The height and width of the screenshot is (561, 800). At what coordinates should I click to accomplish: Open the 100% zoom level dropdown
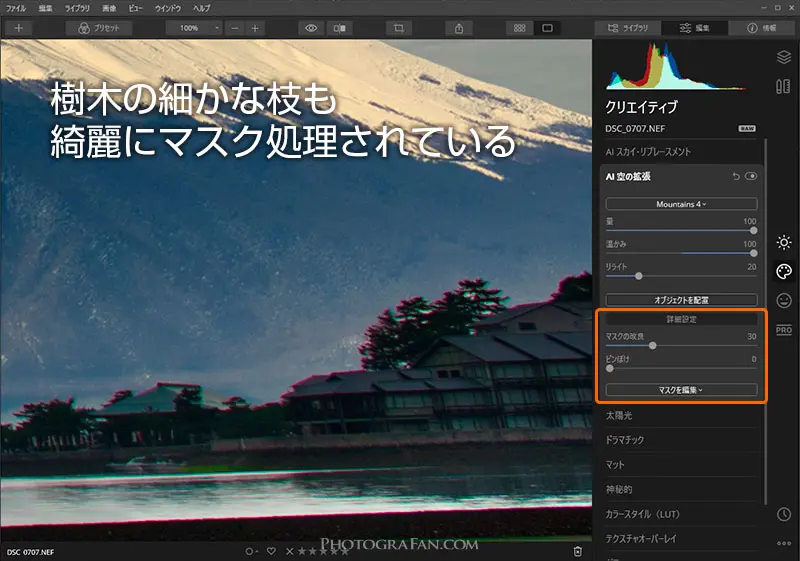[194, 28]
